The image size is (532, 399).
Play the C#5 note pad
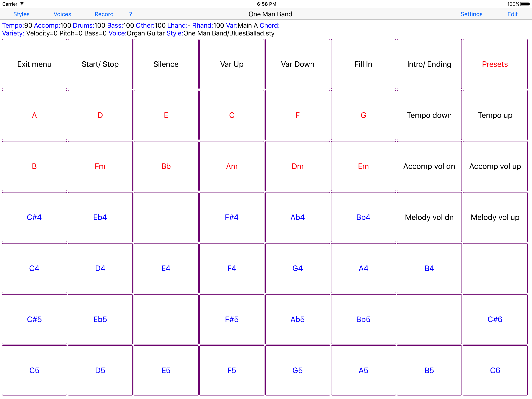click(34, 319)
